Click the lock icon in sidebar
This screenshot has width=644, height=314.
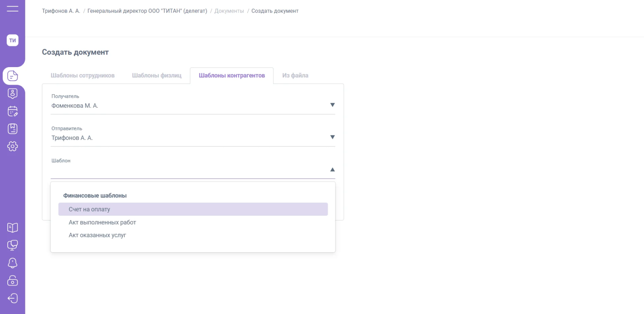13,281
